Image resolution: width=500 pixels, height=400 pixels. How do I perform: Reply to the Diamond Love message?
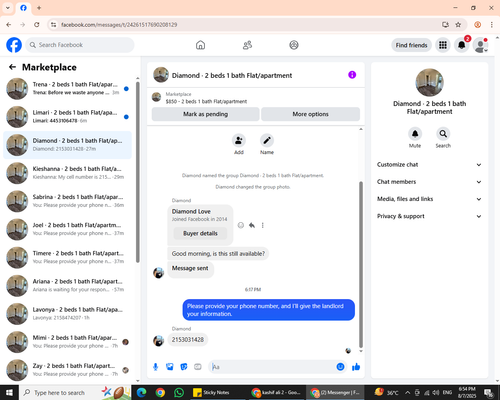coord(252,225)
